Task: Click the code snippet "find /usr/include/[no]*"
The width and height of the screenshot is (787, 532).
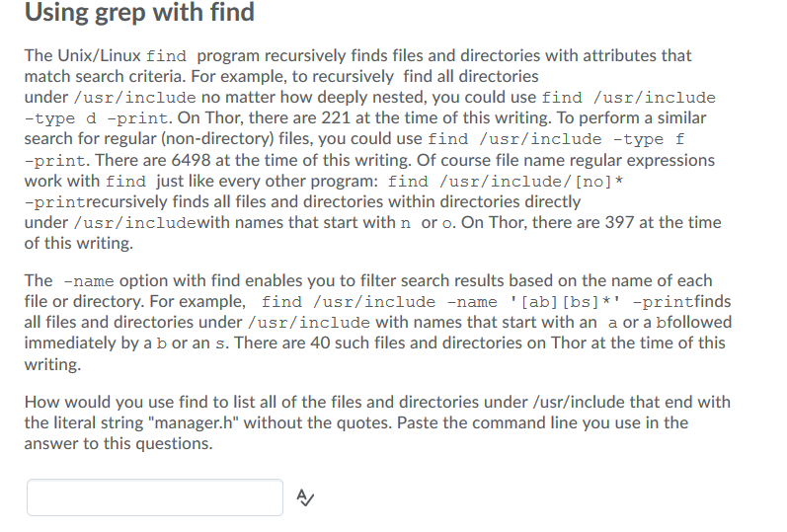Action: [505, 182]
